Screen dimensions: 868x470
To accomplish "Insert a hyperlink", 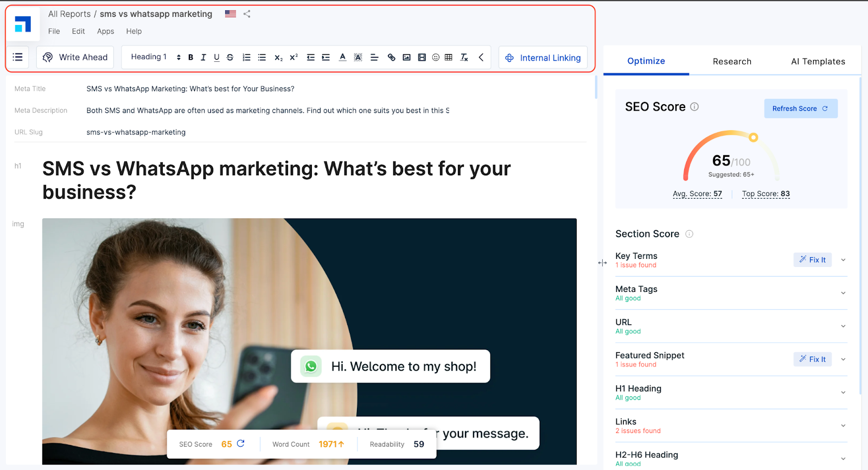I will coord(391,58).
